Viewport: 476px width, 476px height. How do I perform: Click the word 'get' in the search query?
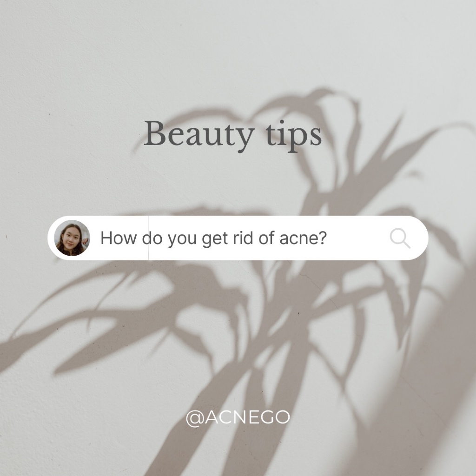point(215,239)
